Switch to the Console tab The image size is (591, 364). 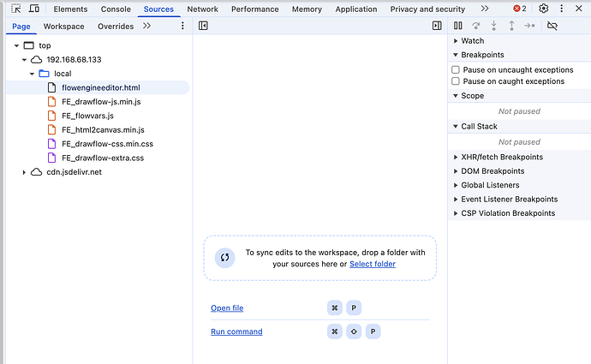116,9
